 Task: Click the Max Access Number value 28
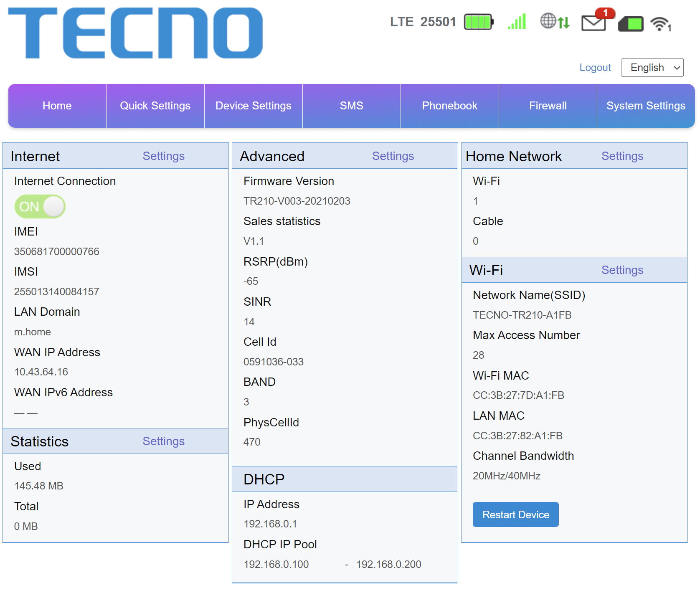[x=479, y=355]
